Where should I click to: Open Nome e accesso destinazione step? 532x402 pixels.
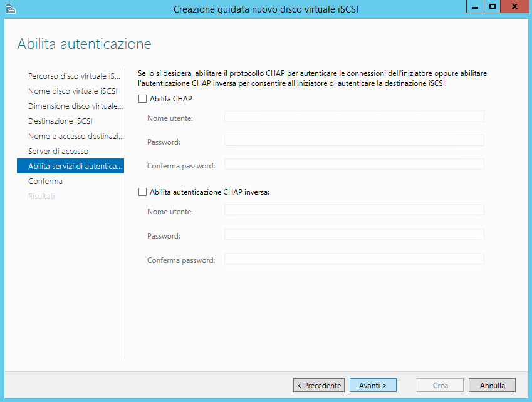tap(76, 137)
